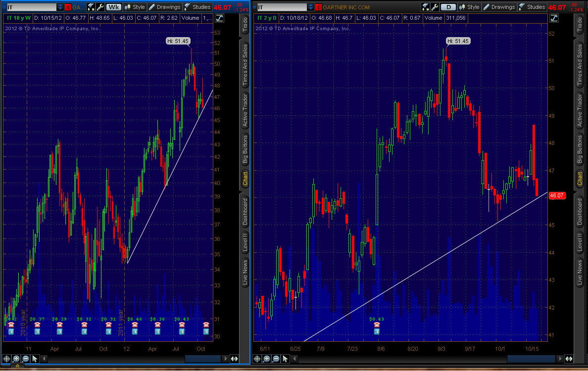Open right chart's Studies menu
The image size is (588, 371).
coord(532,7)
